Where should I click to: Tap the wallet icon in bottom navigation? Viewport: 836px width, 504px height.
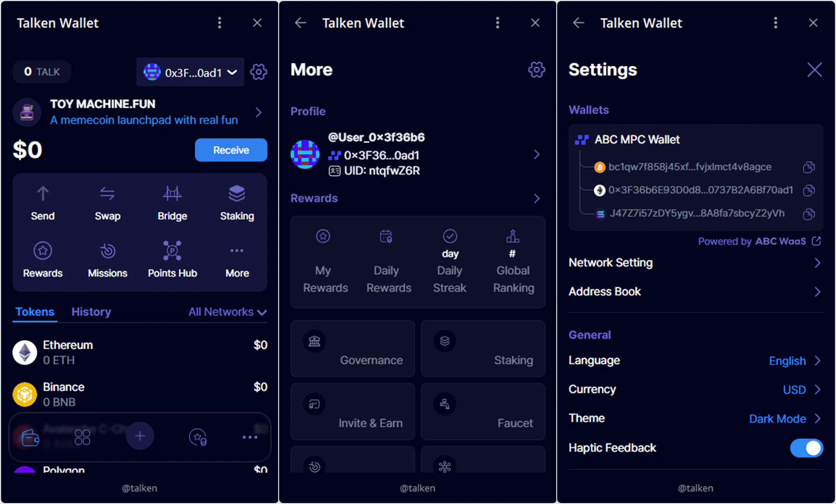(x=30, y=437)
